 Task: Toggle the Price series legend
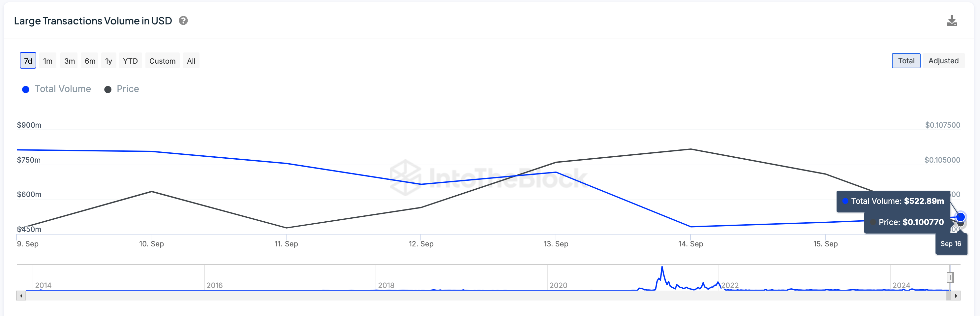122,89
